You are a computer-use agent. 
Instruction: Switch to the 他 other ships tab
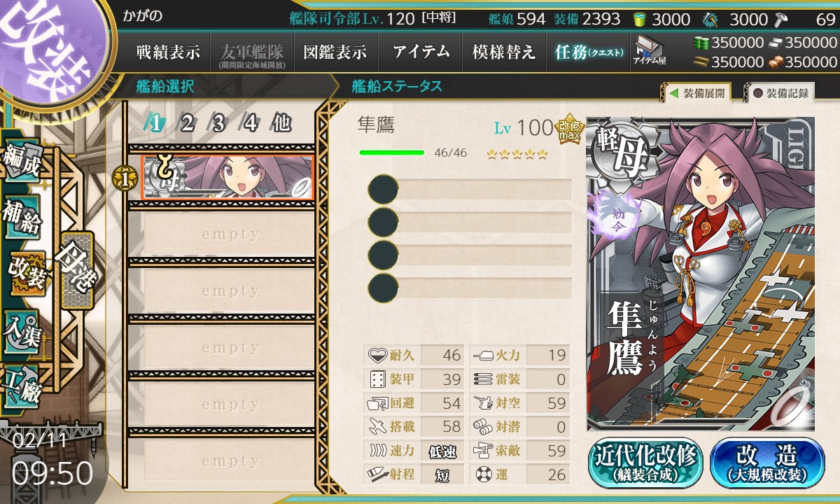tap(282, 123)
